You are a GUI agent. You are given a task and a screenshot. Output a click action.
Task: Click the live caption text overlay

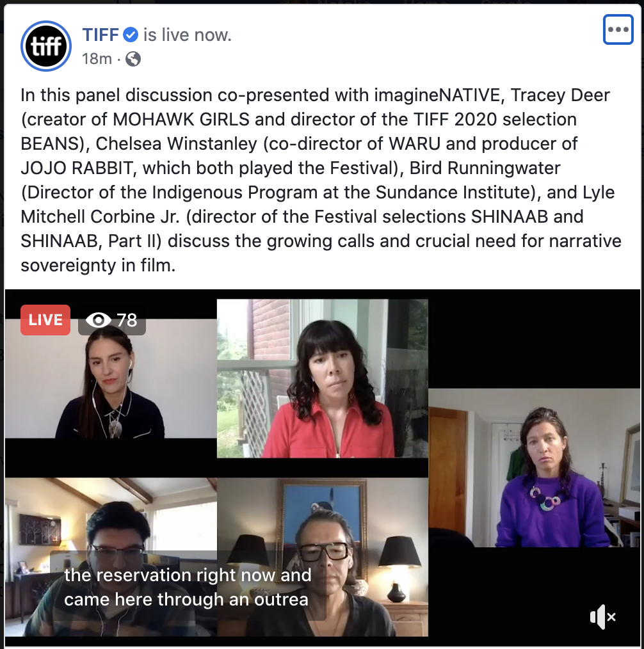188,587
